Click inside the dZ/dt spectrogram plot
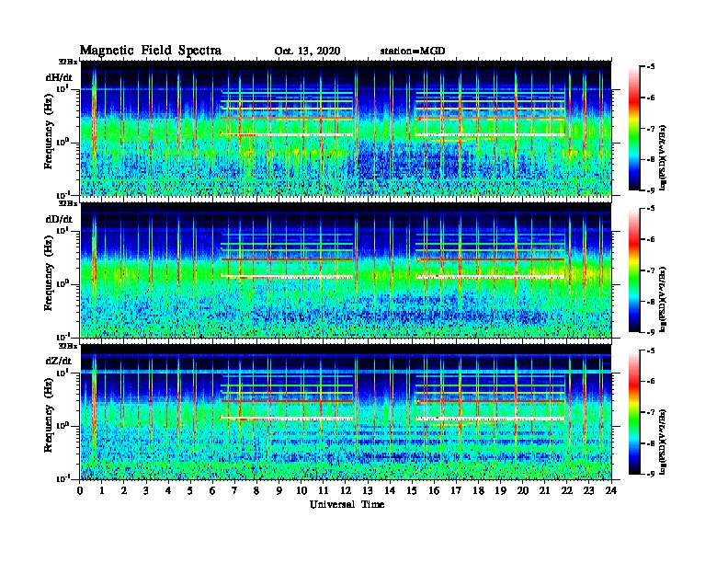728x563 pixels. [346, 412]
